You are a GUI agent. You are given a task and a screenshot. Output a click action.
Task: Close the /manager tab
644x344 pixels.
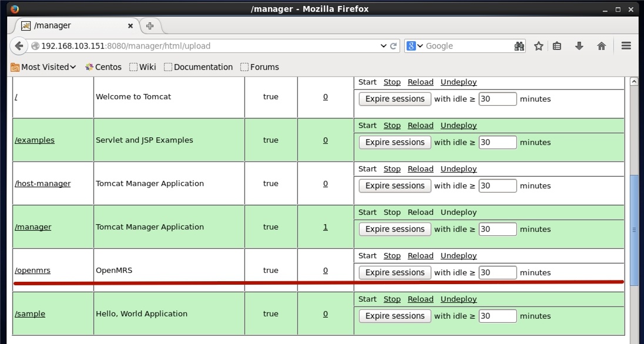coord(130,26)
